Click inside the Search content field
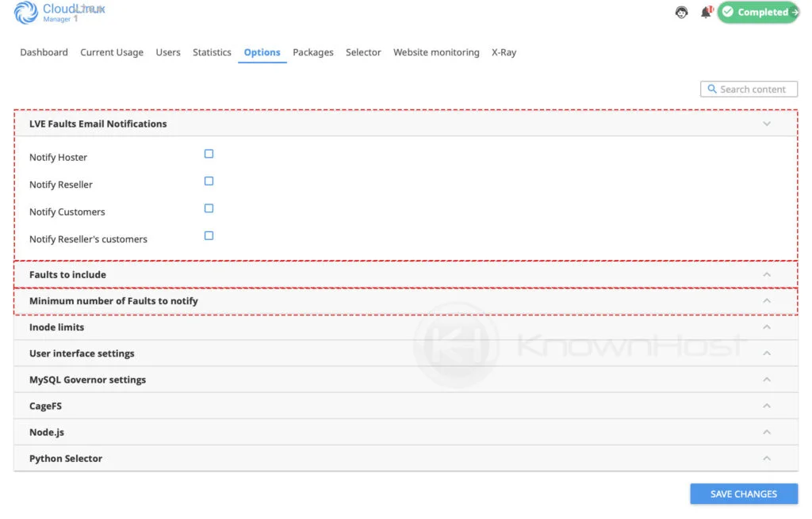The height and width of the screenshot is (519, 812). (753, 89)
